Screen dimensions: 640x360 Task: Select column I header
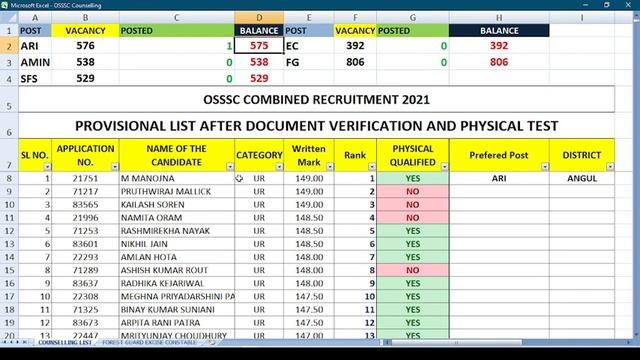(x=582, y=18)
